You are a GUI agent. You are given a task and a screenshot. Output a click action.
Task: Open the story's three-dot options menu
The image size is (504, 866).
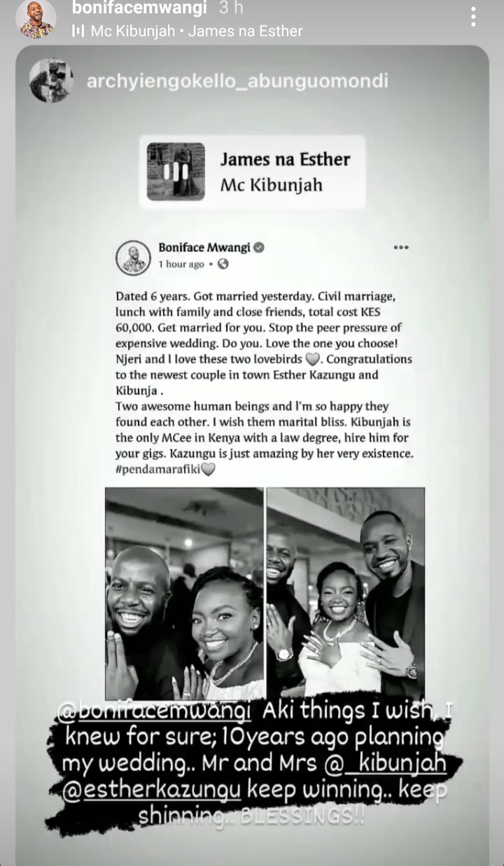474,17
